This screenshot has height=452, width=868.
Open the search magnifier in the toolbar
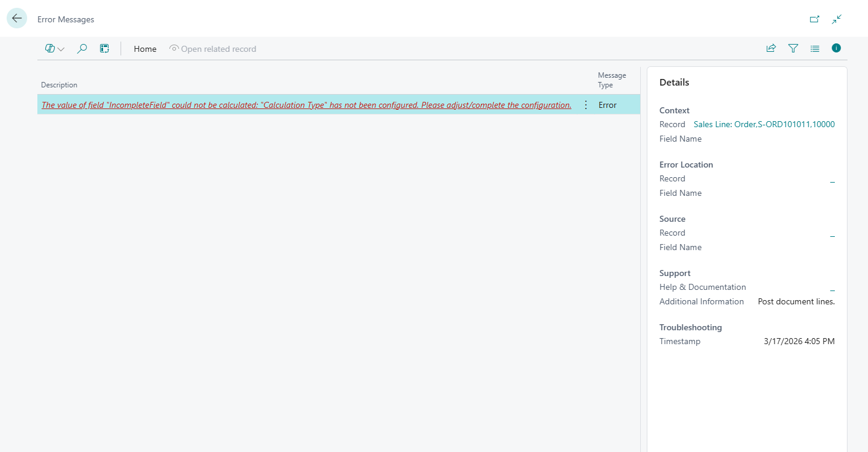click(x=82, y=49)
